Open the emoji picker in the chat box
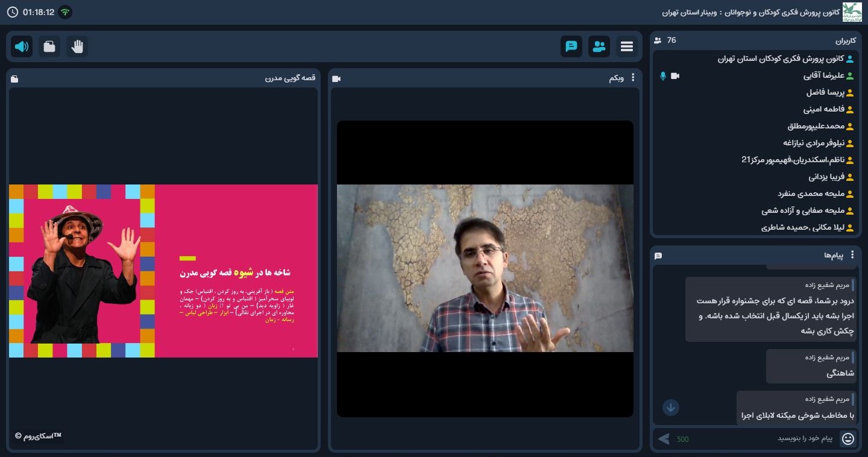This screenshot has width=868, height=457. (849, 439)
